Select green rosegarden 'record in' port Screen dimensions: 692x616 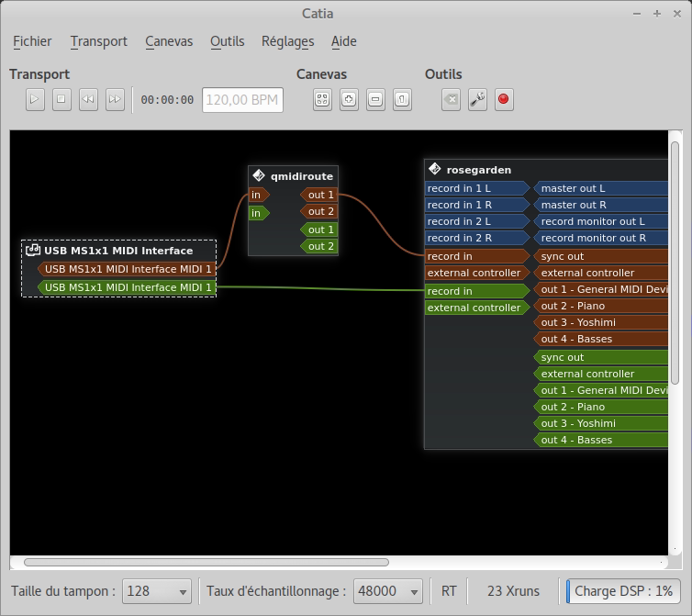(477, 291)
